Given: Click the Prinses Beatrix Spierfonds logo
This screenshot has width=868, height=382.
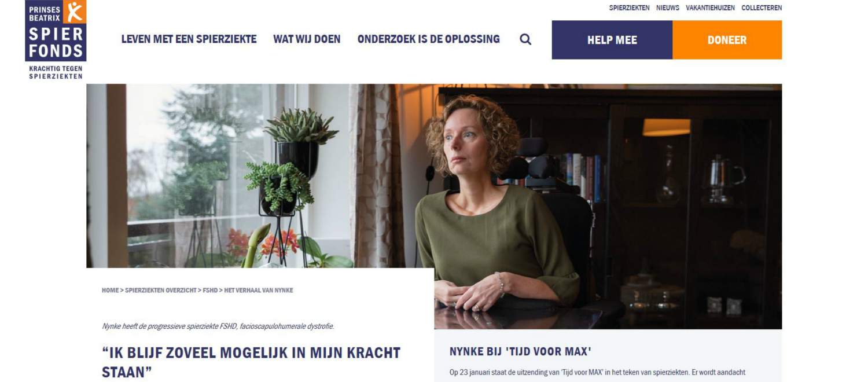Looking at the screenshot, I should (56, 31).
